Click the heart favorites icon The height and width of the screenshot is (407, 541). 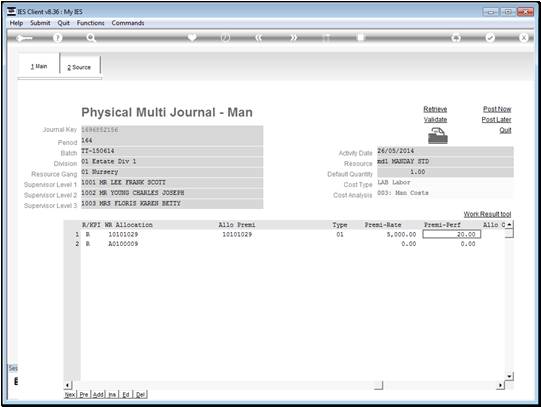192,37
